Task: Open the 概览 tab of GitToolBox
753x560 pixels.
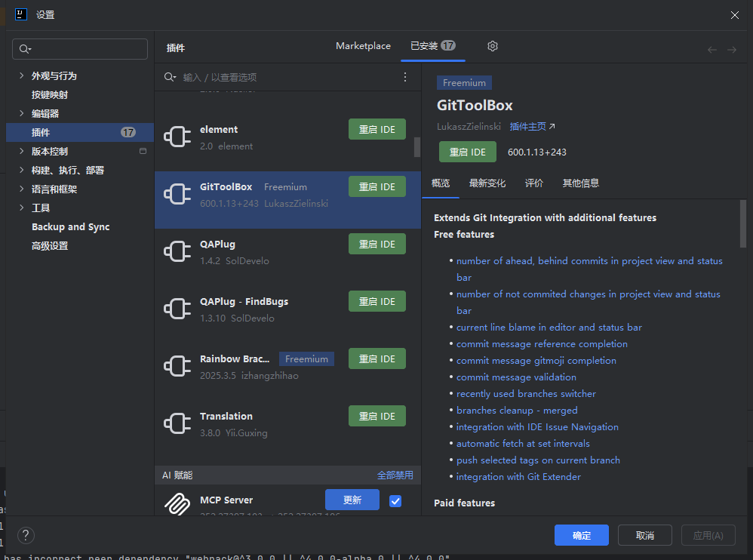Action: (x=441, y=183)
